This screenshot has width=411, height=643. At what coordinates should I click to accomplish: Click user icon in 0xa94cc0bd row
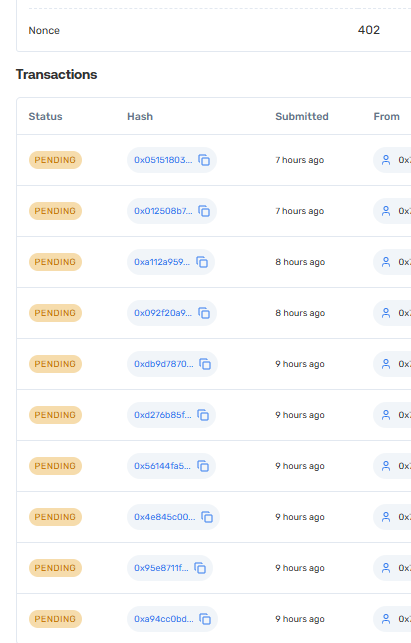pos(386,619)
